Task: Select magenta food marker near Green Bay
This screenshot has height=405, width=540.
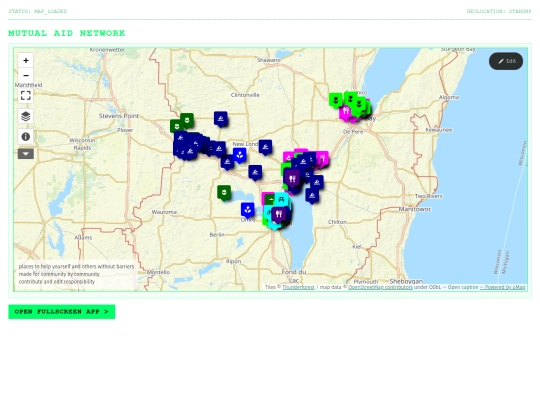Action: coord(345,112)
